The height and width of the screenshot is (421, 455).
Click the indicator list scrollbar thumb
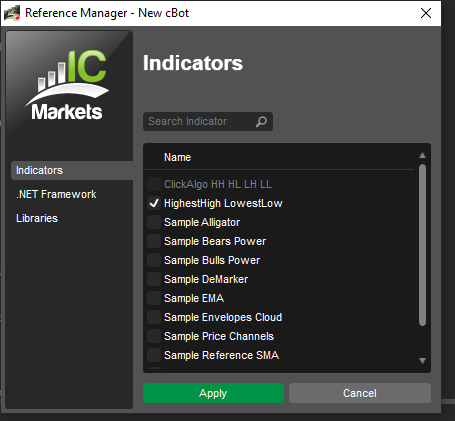pyautogui.click(x=422, y=245)
